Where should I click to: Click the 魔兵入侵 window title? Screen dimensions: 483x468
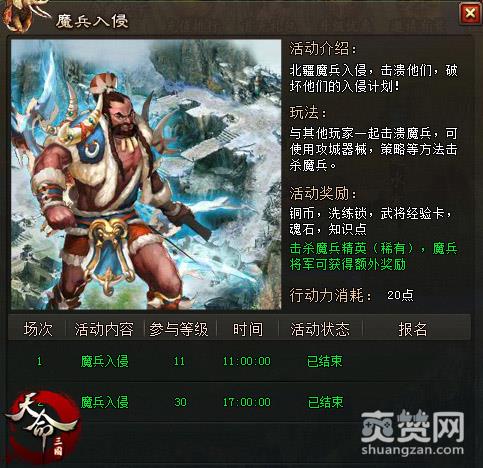pos(92,21)
